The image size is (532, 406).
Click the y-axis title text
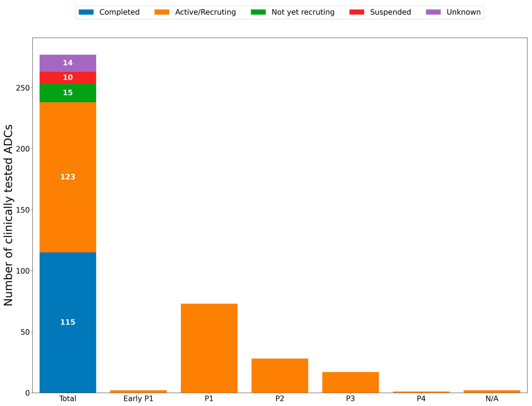coord(8,215)
